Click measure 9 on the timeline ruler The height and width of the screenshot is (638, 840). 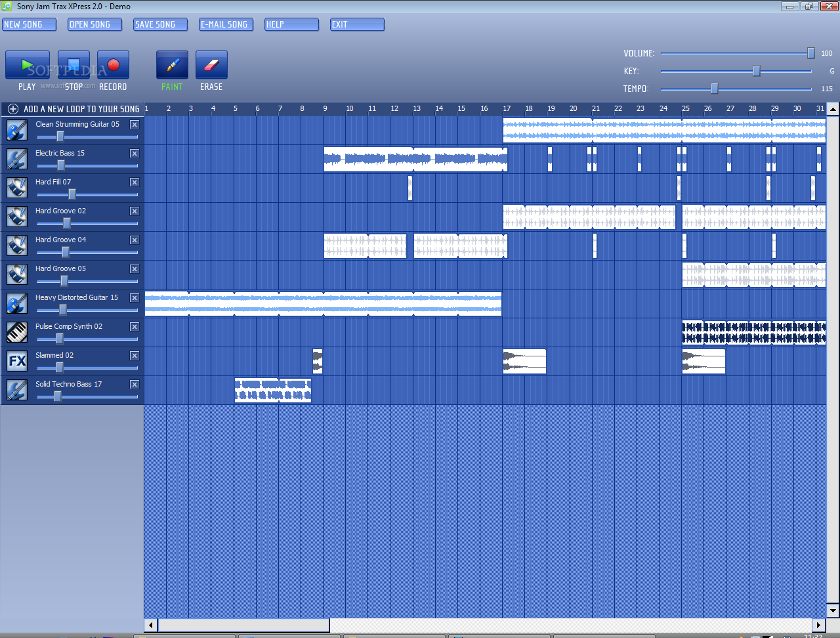(x=325, y=109)
